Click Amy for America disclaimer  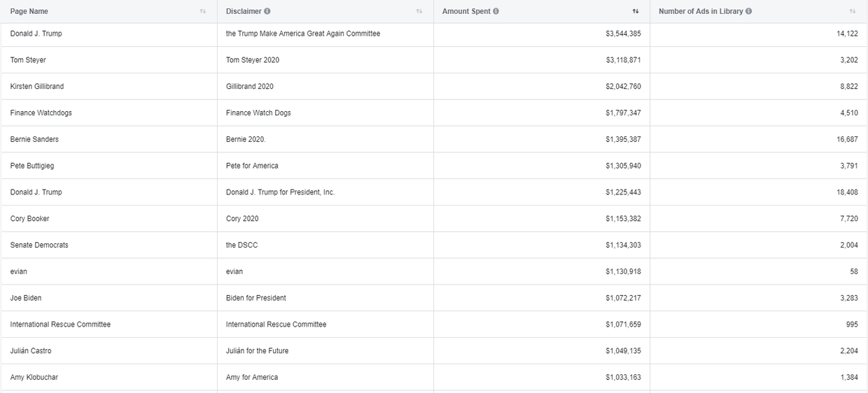[252, 378]
